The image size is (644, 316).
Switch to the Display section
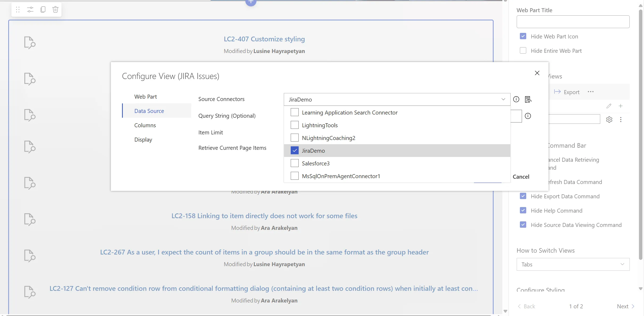(143, 139)
